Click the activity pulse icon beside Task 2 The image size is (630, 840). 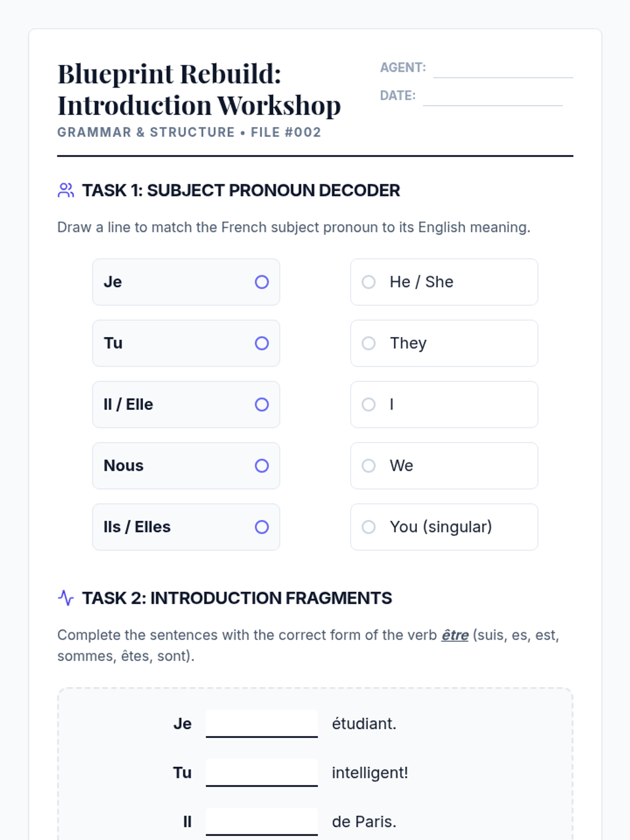66,598
